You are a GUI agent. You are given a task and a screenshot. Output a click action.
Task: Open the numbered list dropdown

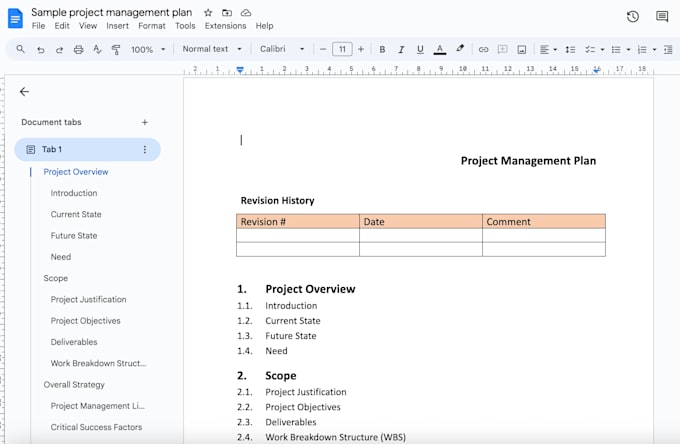click(654, 50)
